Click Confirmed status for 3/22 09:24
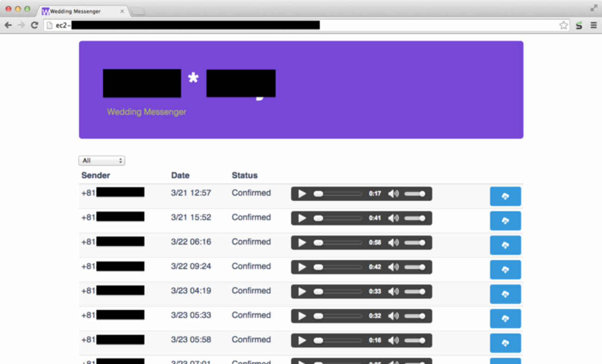This screenshot has height=364, width=602. (x=251, y=266)
